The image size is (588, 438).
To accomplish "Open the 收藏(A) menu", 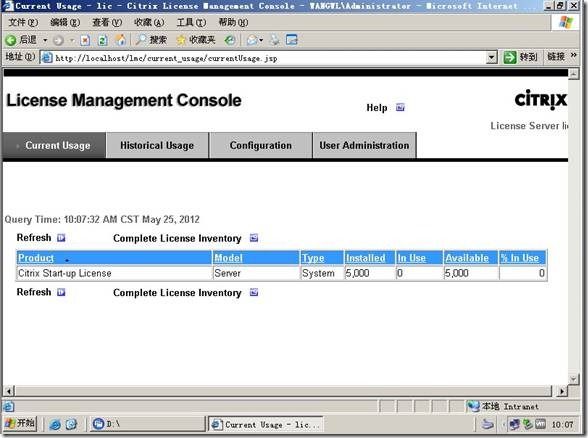I will (x=149, y=22).
